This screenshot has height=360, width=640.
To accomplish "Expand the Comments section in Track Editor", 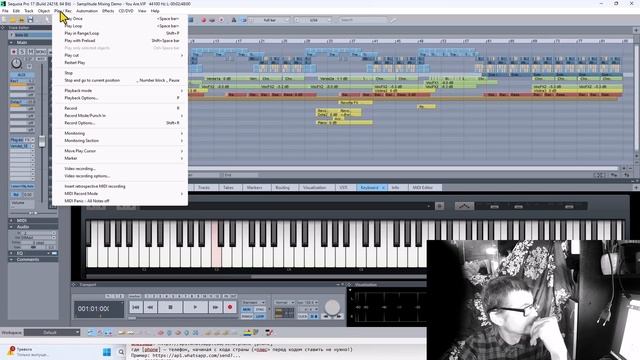I will (11, 260).
